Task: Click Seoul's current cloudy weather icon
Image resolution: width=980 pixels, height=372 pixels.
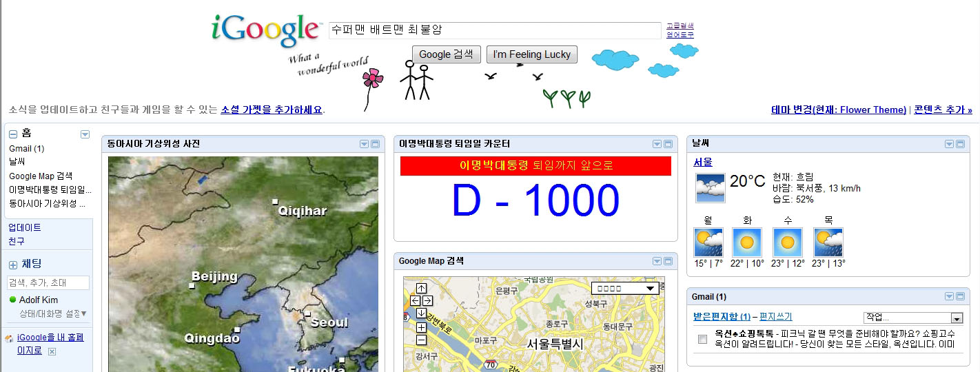Action: click(710, 187)
